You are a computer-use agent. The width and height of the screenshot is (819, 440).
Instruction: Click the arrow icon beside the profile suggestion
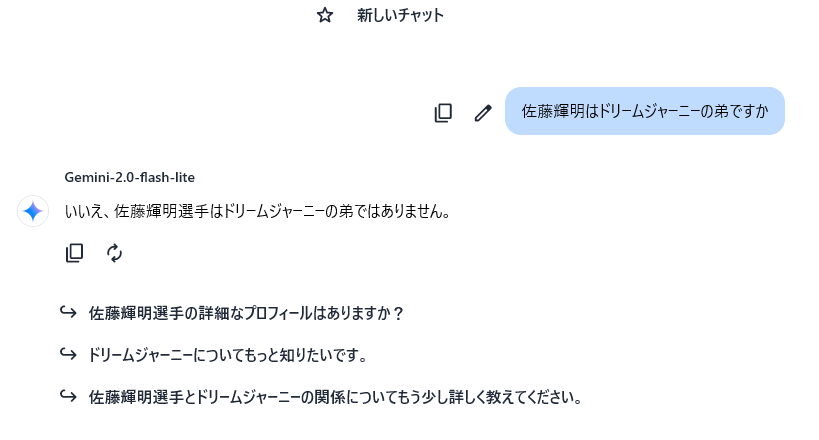tap(69, 312)
